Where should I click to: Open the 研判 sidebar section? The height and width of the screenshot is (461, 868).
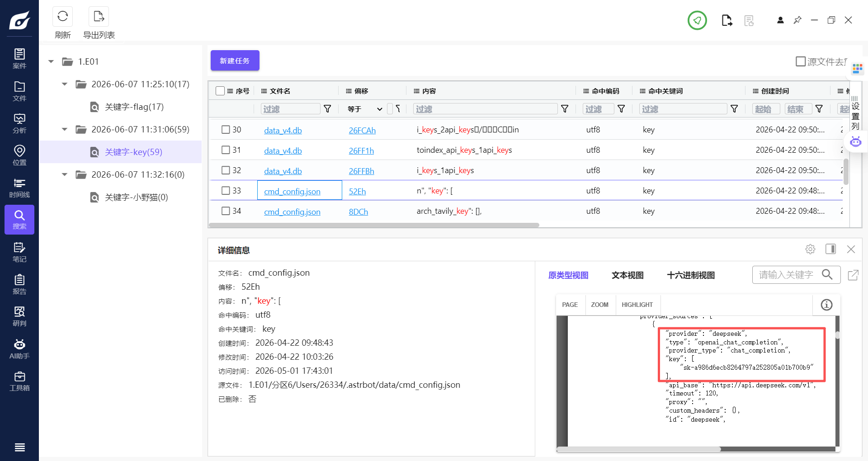[x=19, y=316]
